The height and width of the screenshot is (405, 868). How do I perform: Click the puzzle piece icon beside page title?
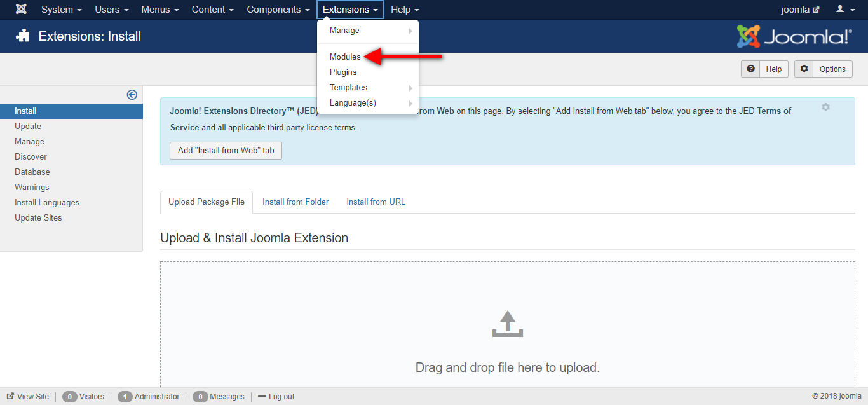pos(23,36)
